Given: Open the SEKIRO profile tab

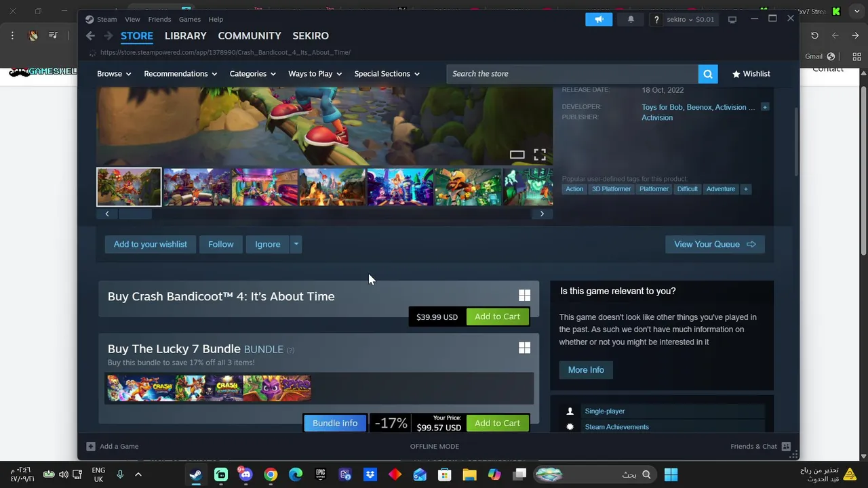Looking at the screenshot, I should click(x=311, y=36).
